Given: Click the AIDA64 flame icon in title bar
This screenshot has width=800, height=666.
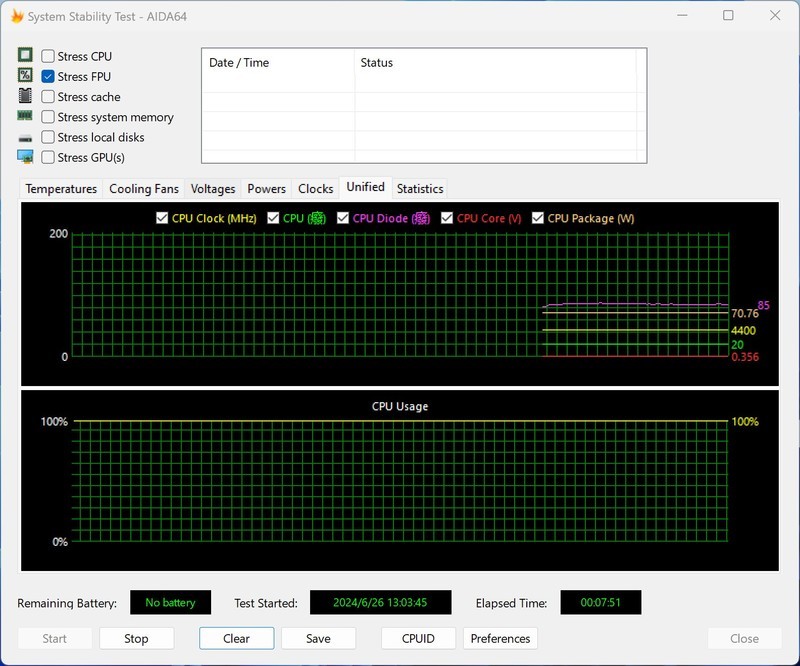Looking at the screenshot, I should pyautogui.click(x=17, y=16).
